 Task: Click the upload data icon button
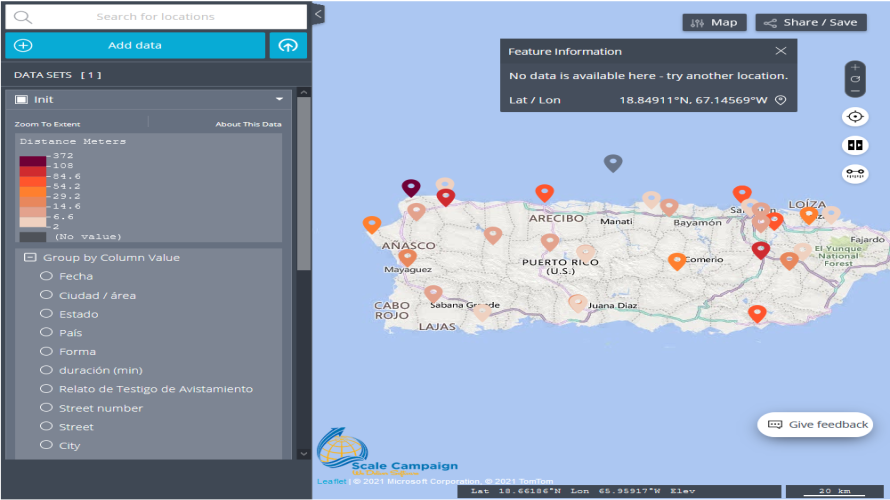tap(288, 45)
